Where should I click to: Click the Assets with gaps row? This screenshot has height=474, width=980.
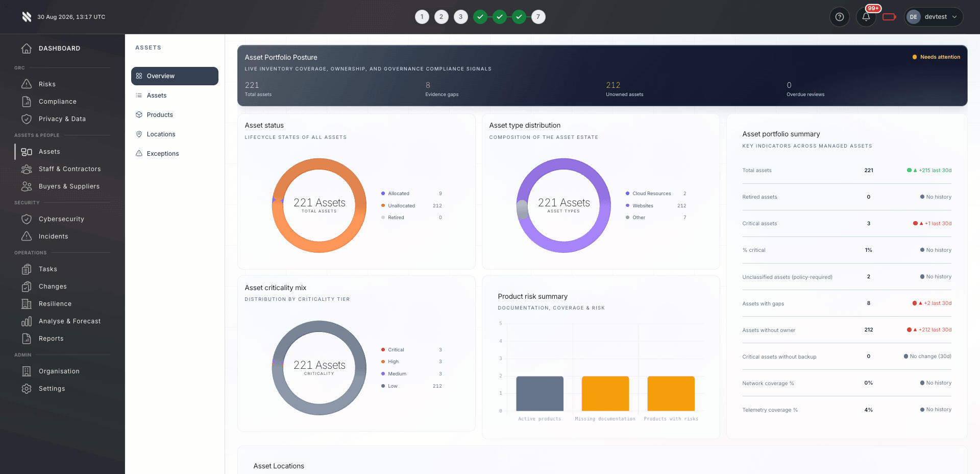847,303
